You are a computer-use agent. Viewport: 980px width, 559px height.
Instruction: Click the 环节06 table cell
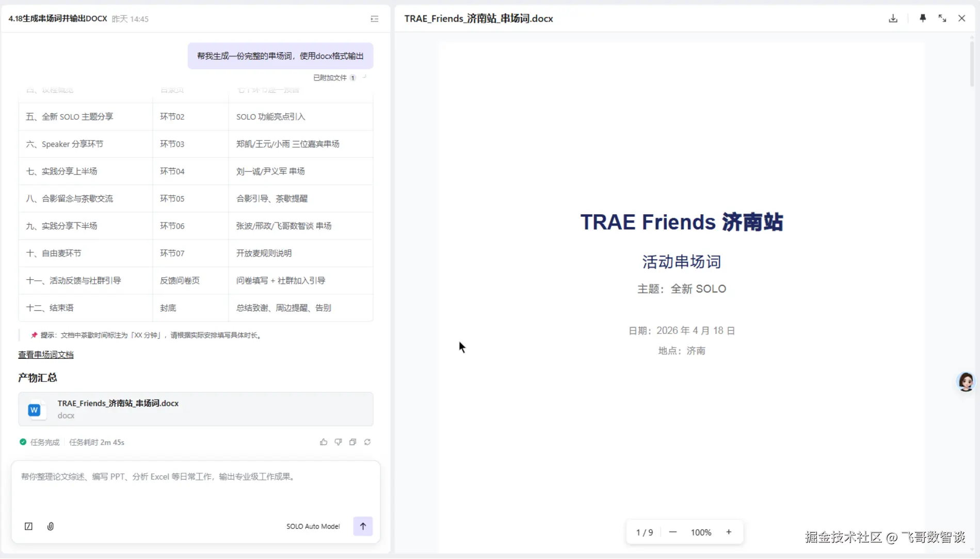190,226
